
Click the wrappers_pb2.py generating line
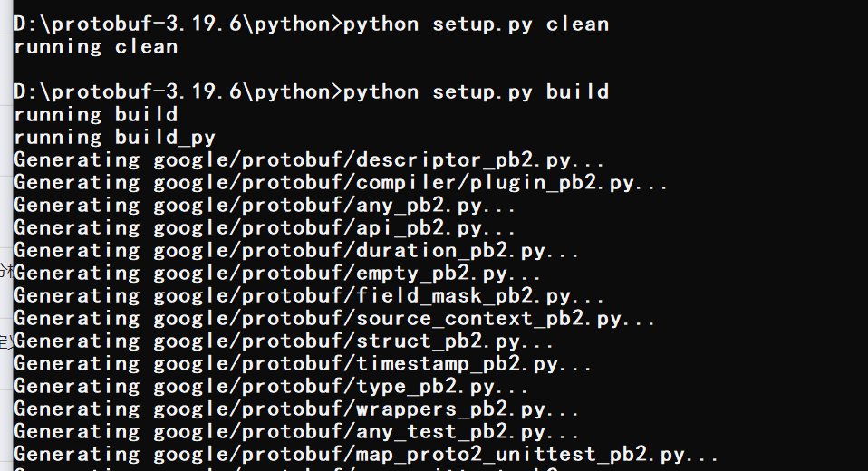pyautogui.click(x=296, y=409)
